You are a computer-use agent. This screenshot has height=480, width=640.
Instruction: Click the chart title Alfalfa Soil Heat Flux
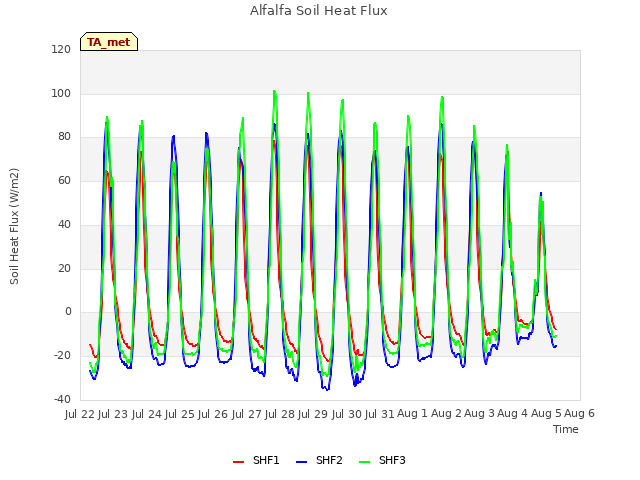319,10
